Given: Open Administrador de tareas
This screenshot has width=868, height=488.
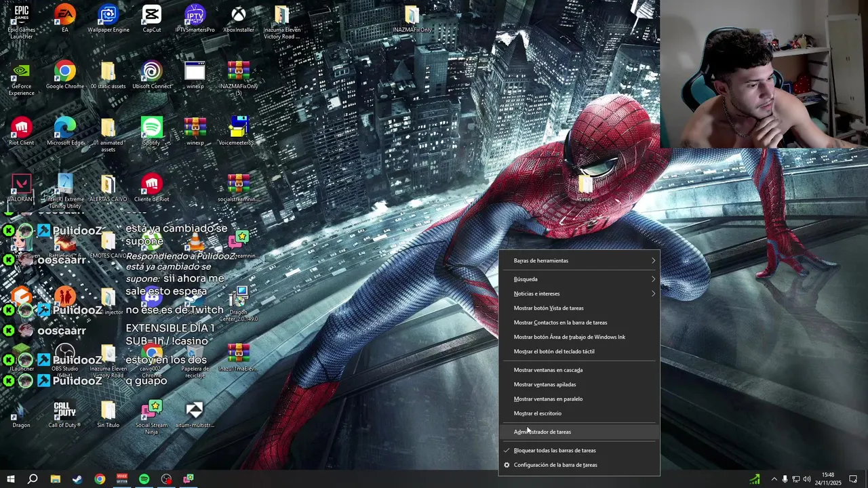Looking at the screenshot, I should click(579, 432).
